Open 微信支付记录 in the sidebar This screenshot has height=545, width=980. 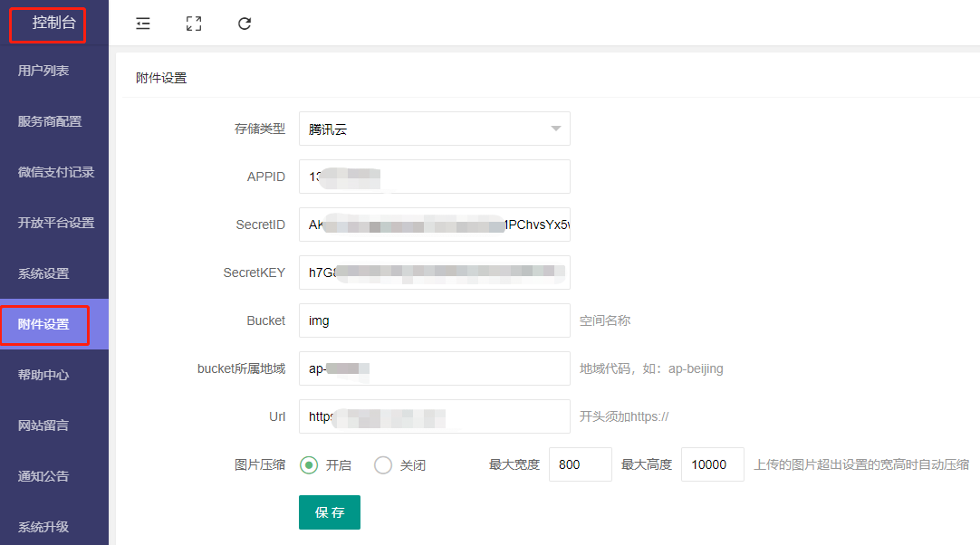click(56, 172)
